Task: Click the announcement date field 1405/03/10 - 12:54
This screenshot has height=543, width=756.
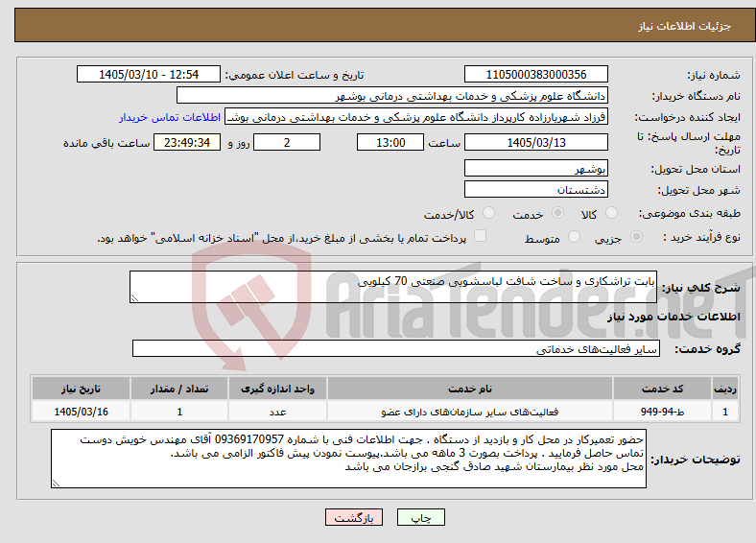Action: coord(149,74)
